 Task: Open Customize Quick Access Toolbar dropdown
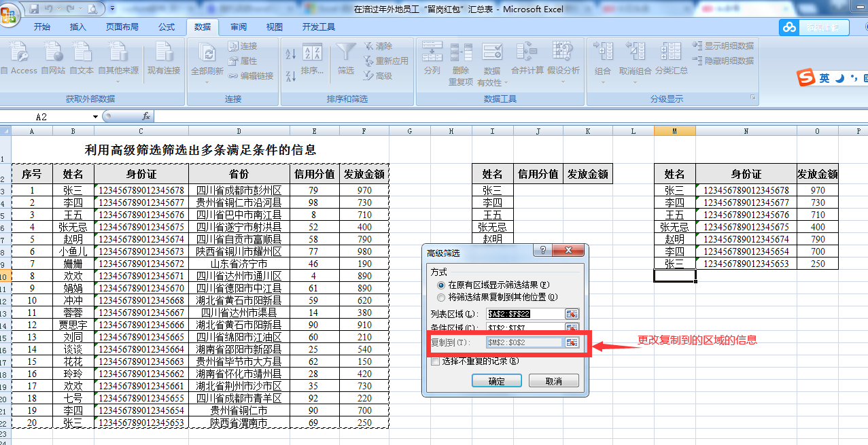pyautogui.click(x=112, y=10)
